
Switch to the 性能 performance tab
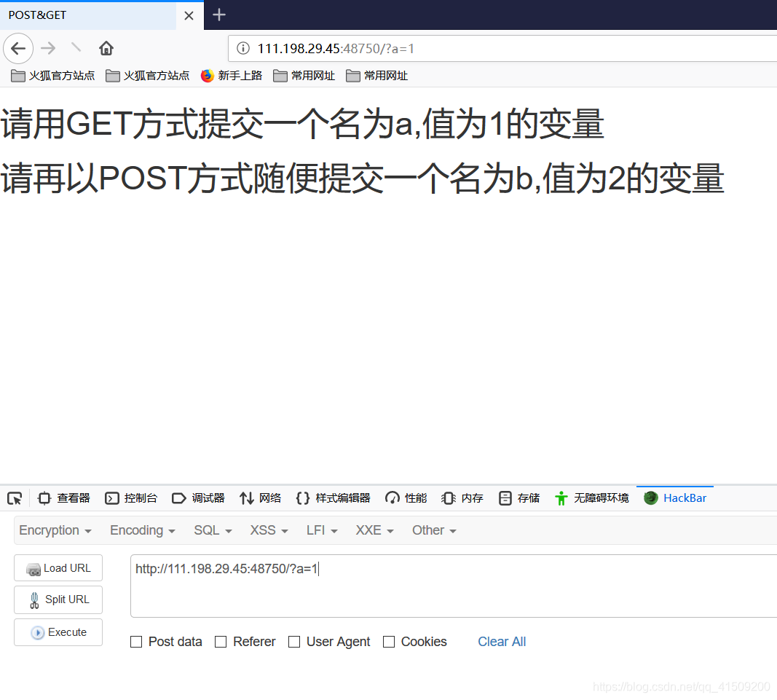[406, 498]
